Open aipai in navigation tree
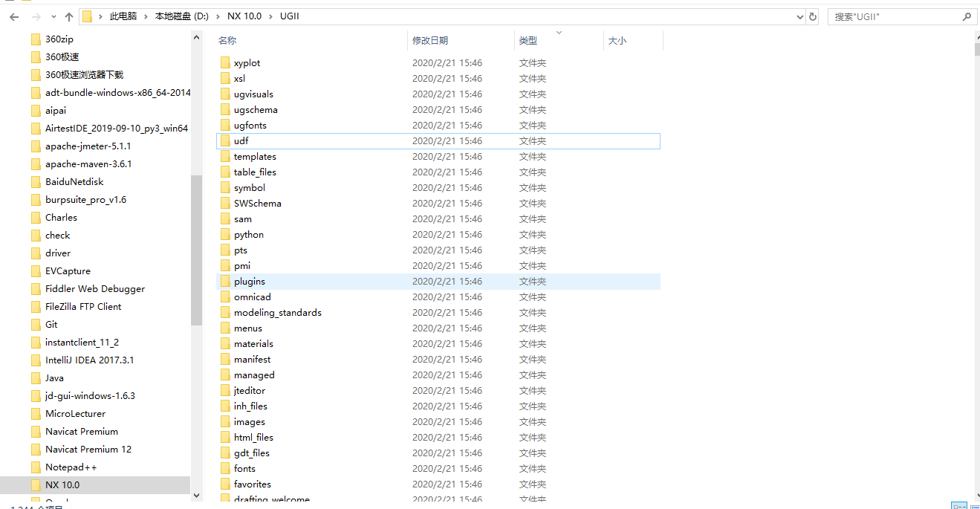 tap(56, 110)
